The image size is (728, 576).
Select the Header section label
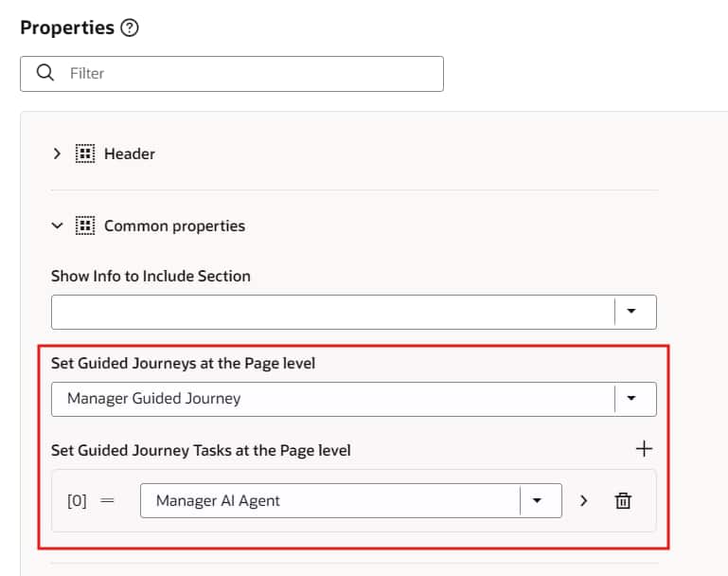(x=130, y=153)
